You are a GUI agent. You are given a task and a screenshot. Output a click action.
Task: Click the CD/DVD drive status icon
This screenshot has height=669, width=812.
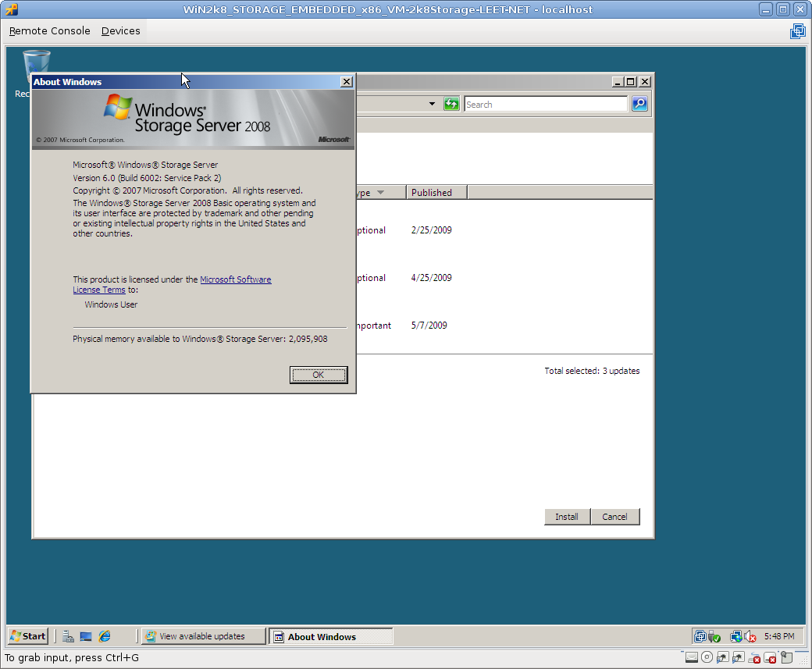(x=707, y=657)
